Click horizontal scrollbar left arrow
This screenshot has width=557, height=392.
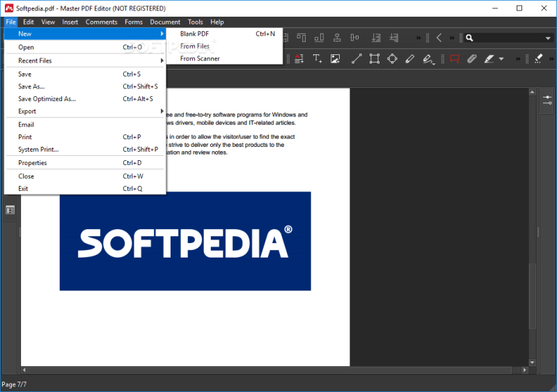(x=24, y=370)
